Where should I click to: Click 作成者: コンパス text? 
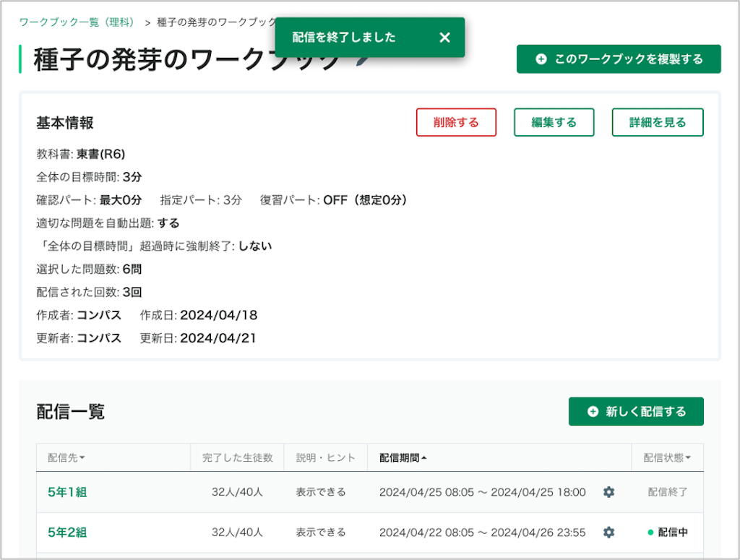pyautogui.click(x=79, y=315)
